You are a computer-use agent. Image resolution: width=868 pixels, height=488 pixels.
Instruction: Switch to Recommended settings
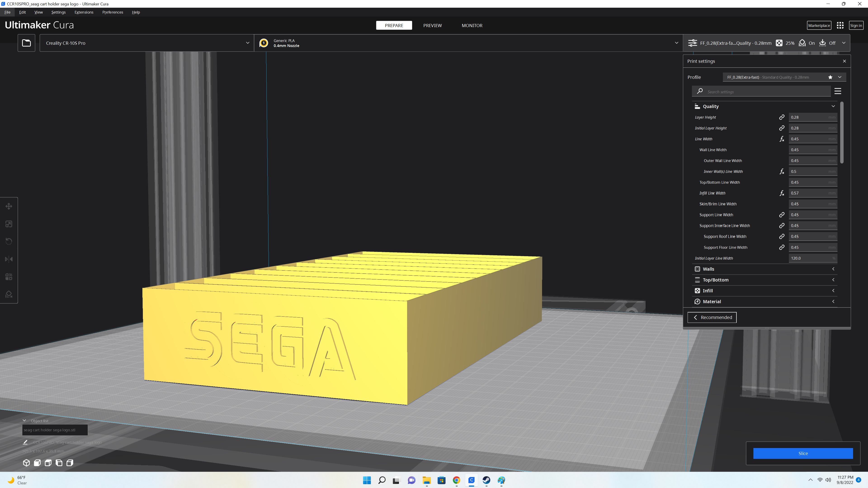(x=712, y=317)
